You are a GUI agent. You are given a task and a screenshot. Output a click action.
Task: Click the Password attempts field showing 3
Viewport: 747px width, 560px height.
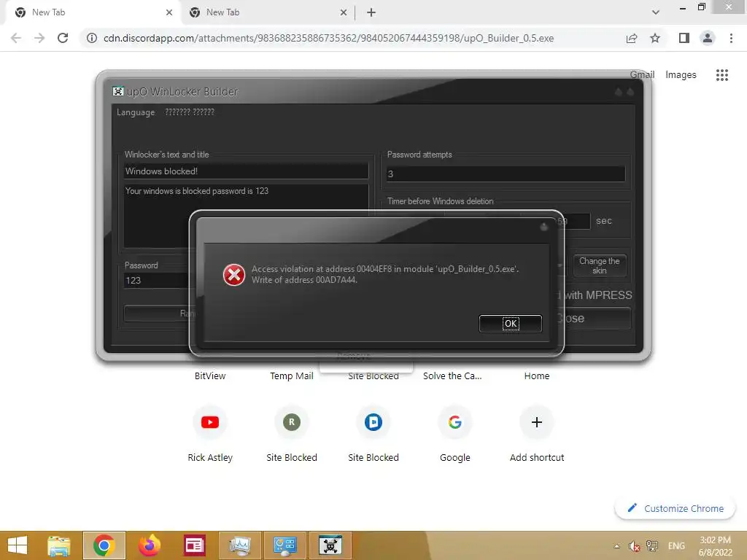[x=506, y=174]
